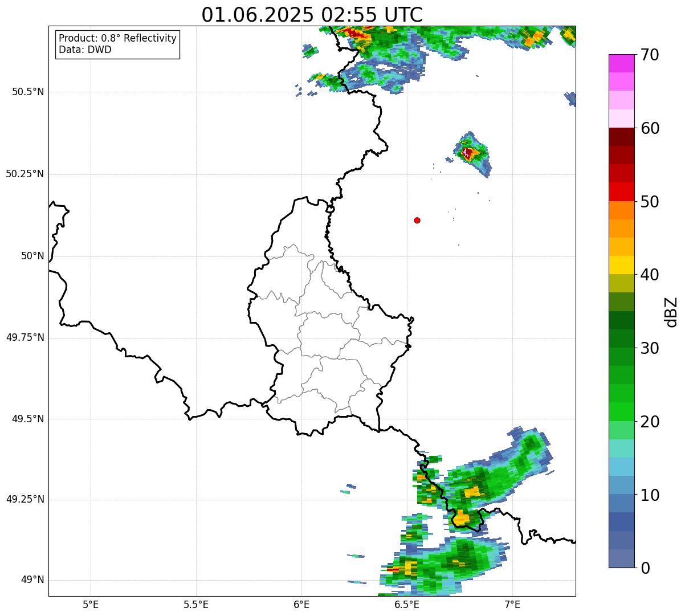
Task: Click the 20 colorbar tick label
Action: [650, 422]
